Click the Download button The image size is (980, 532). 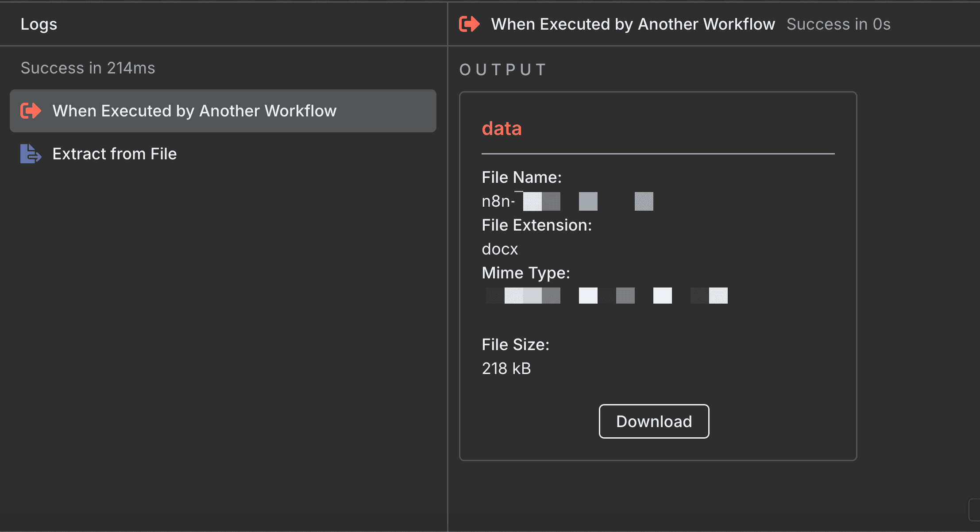(654, 421)
